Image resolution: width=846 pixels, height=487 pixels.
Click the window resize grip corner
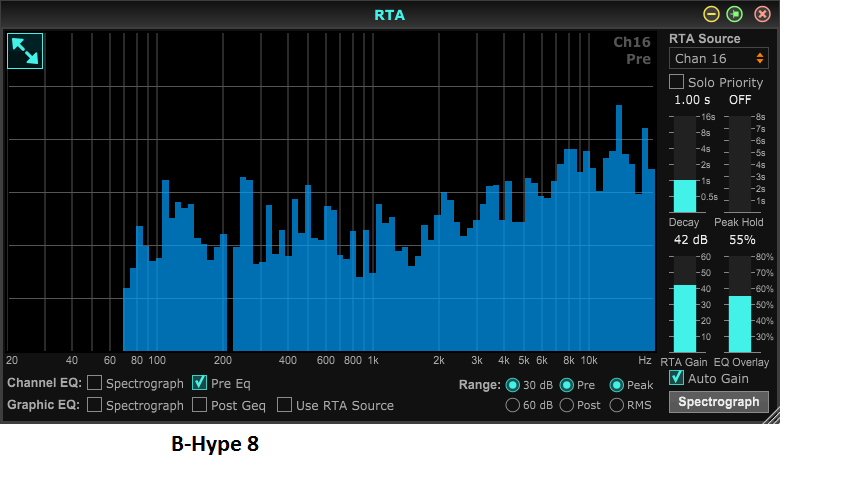pyautogui.click(x=772, y=416)
